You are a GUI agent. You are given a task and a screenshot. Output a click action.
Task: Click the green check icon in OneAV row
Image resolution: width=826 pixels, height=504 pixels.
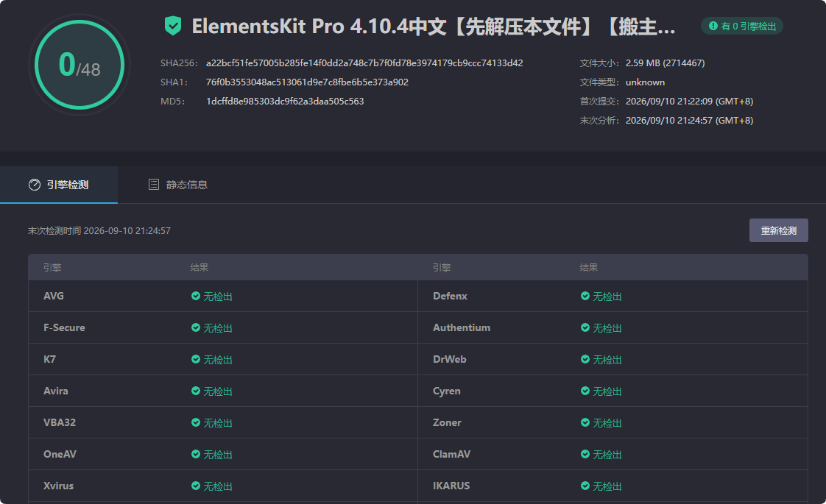pyautogui.click(x=195, y=454)
